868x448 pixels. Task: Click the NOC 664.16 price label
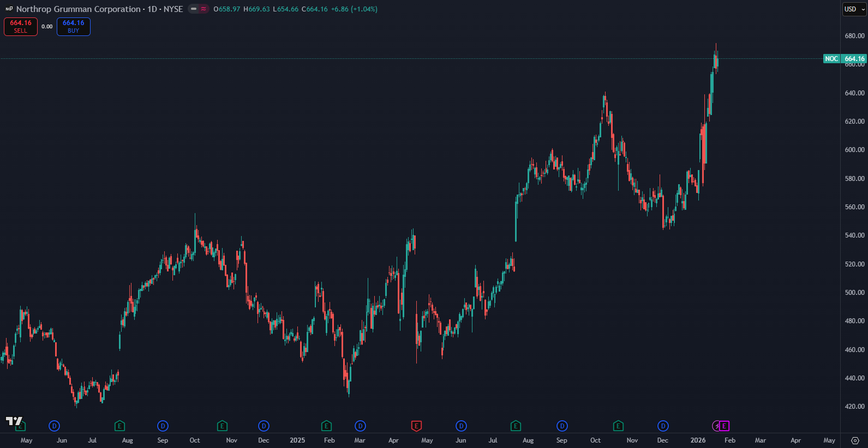click(844, 59)
